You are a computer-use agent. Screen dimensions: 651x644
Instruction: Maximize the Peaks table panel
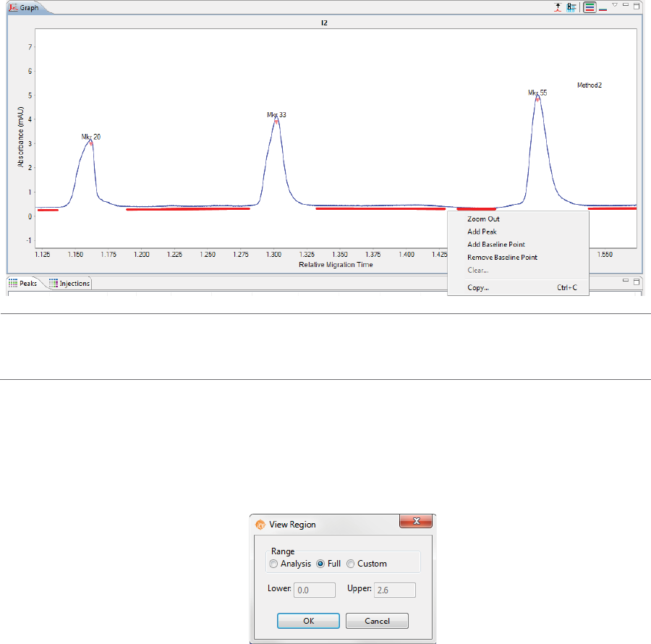click(x=637, y=281)
